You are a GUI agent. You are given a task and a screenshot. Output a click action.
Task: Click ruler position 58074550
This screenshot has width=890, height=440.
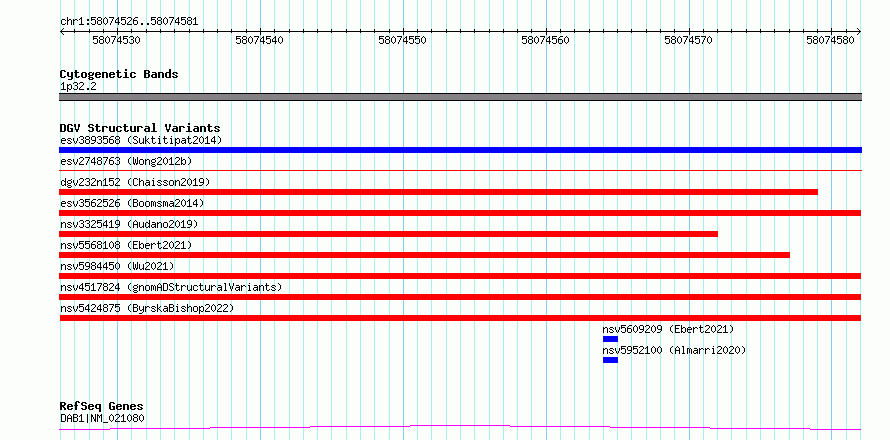click(x=402, y=41)
